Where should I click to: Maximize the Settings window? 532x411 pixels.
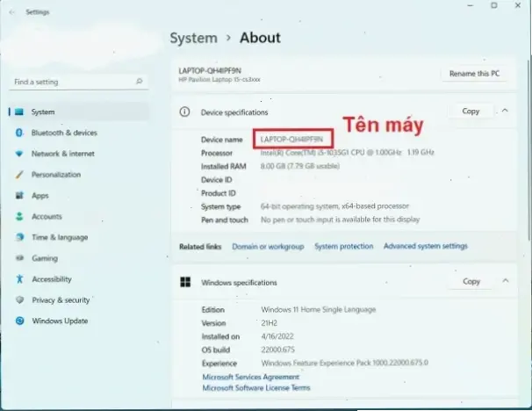494,5
